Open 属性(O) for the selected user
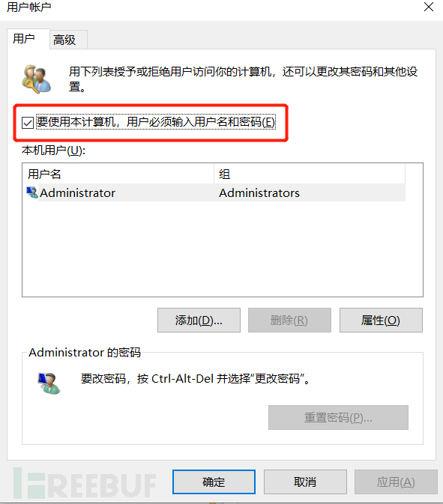 coord(381,320)
